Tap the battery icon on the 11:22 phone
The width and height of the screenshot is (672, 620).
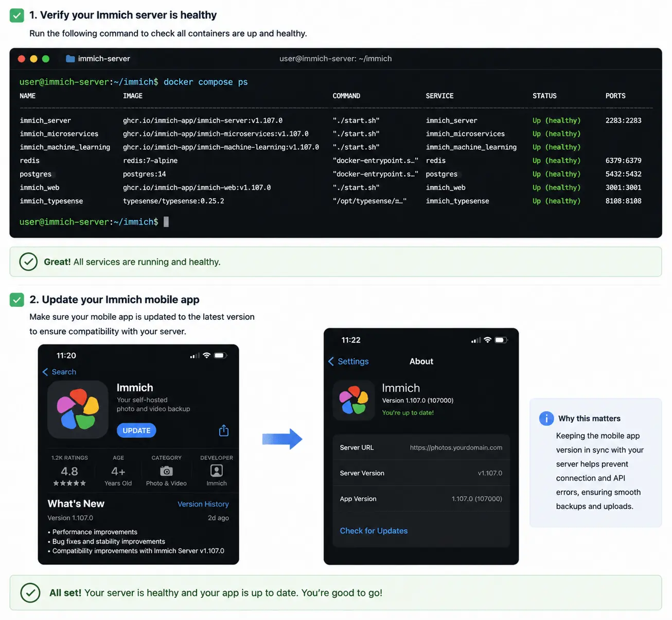(x=501, y=340)
